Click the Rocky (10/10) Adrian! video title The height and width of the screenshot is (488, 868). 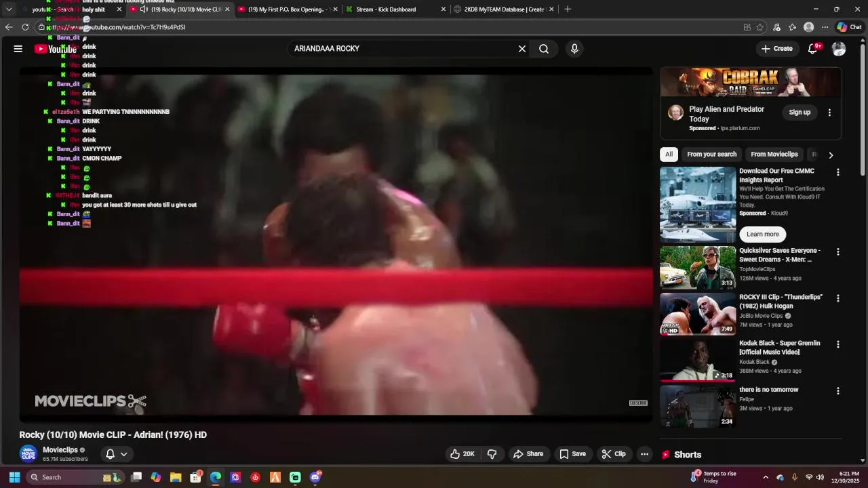pyautogui.click(x=113, y=435)
